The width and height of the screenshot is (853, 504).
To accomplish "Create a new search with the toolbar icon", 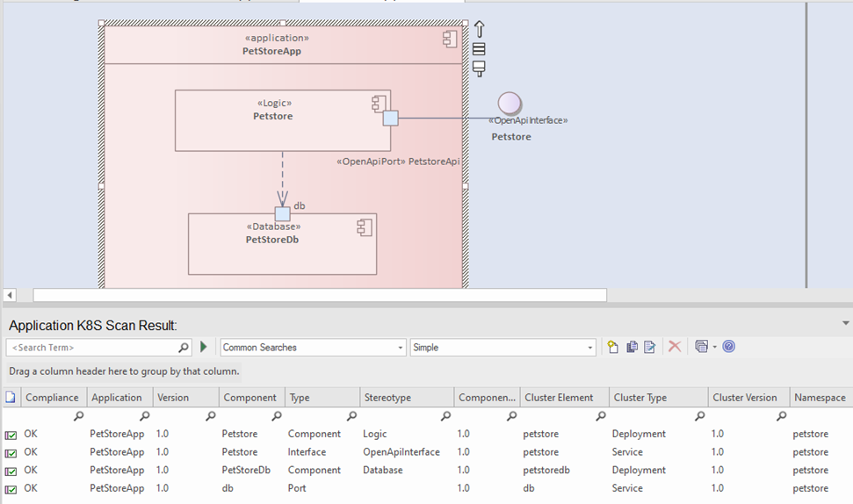I will (x=613, y=347).
